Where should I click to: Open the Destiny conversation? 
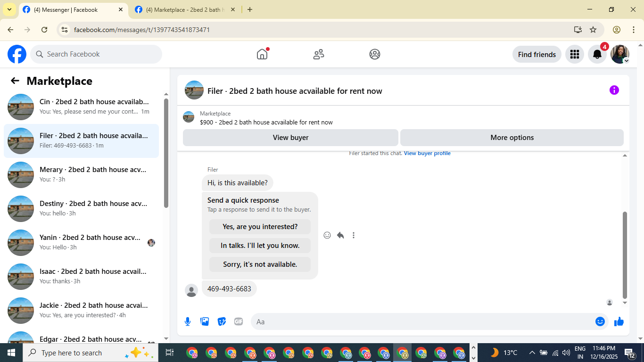point(81,209)
